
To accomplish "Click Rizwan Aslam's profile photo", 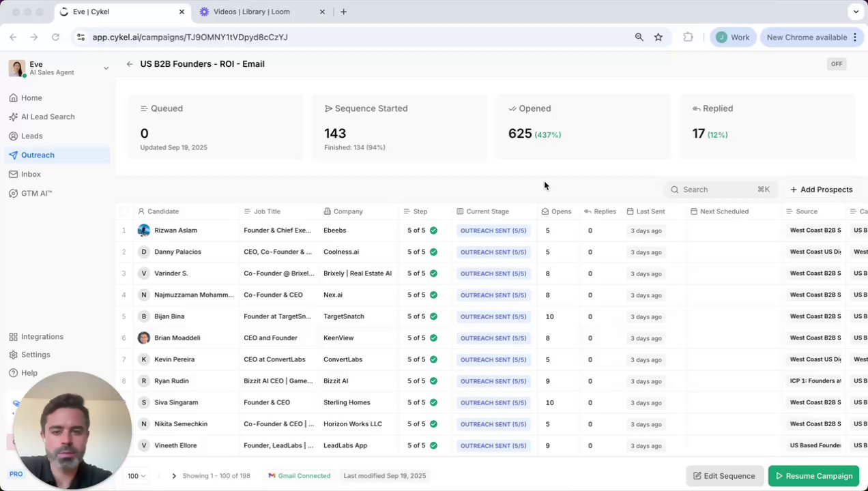I will pos(143,230).
